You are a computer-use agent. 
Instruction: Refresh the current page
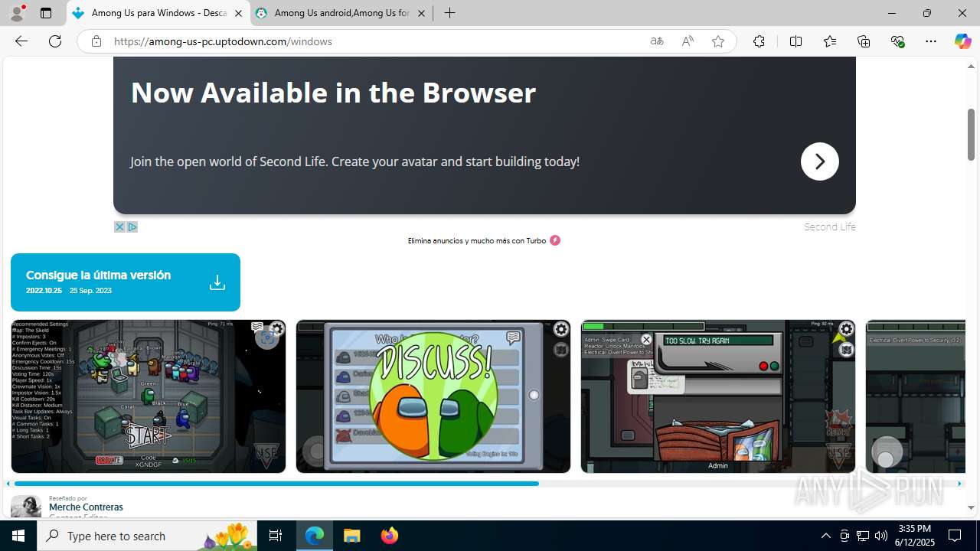pyautogui.click(x=55, y=41)
